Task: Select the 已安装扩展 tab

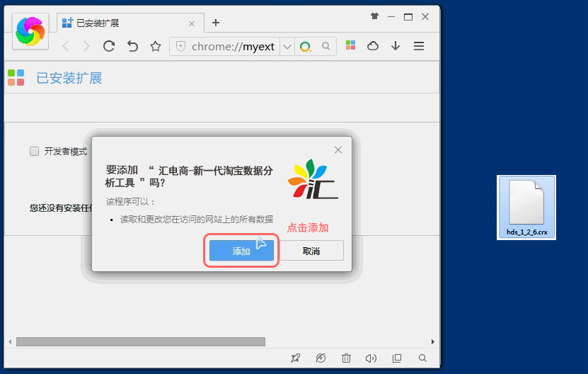Action: point(130,23)
